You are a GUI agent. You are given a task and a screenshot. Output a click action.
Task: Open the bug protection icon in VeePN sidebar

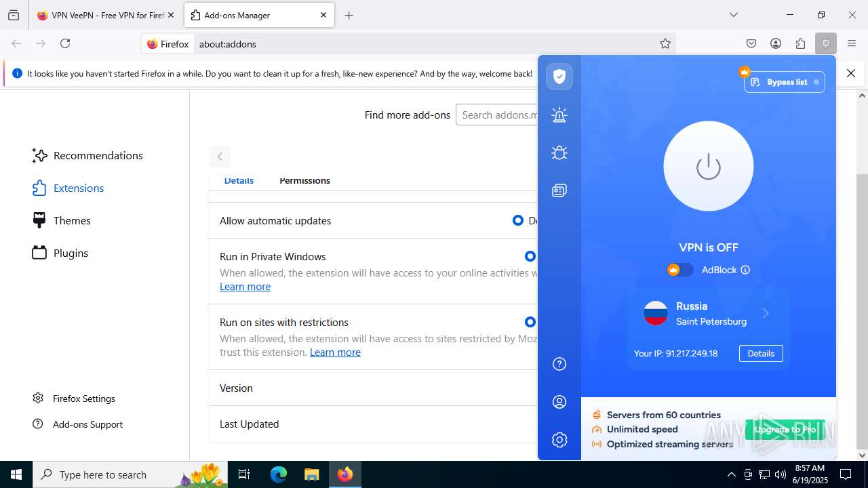(x=559, y=152)
